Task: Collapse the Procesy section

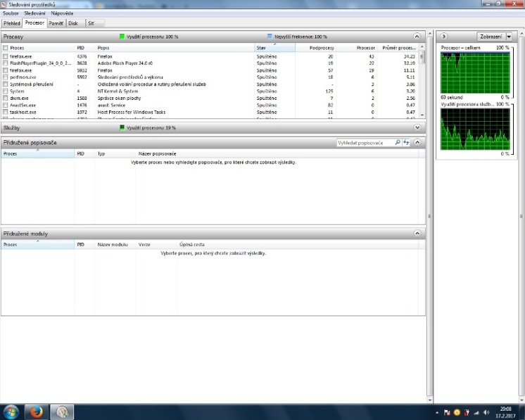Action: 417,36
